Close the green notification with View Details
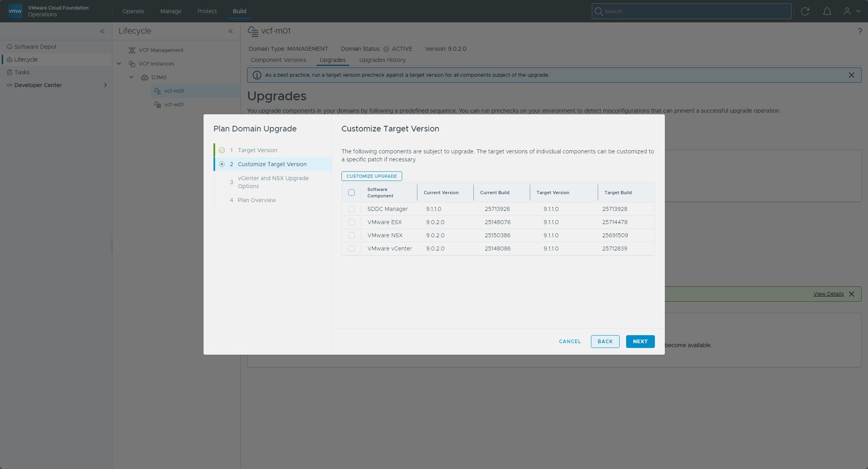This screenshot has height=469, width=868. pos(852,294)
